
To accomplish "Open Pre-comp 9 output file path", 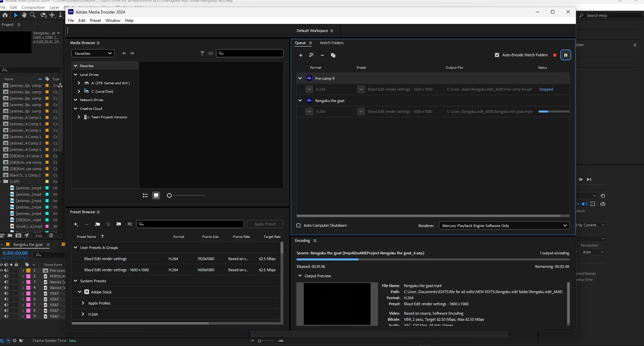I will pyautogui.click(x=489, y=89).
